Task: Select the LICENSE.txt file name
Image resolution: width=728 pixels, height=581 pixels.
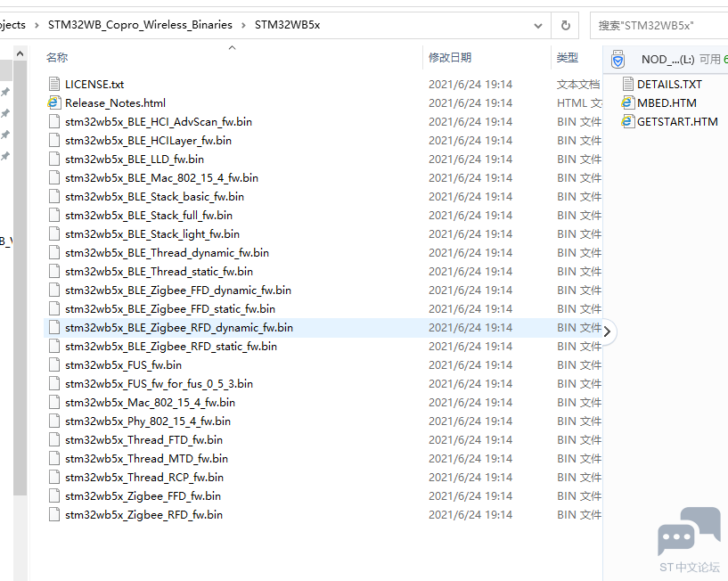Action: point(94,84)
